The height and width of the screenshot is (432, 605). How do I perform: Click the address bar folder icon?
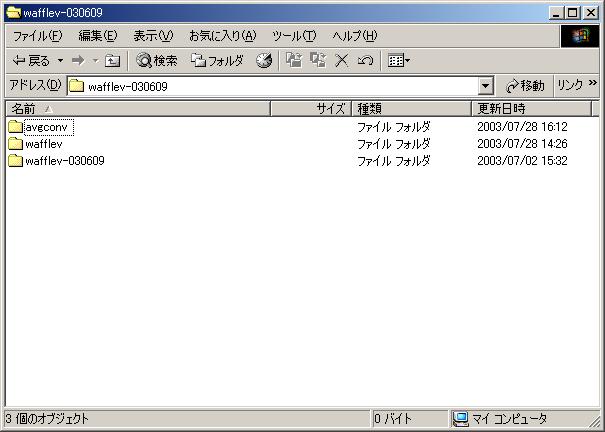point(76,86)
